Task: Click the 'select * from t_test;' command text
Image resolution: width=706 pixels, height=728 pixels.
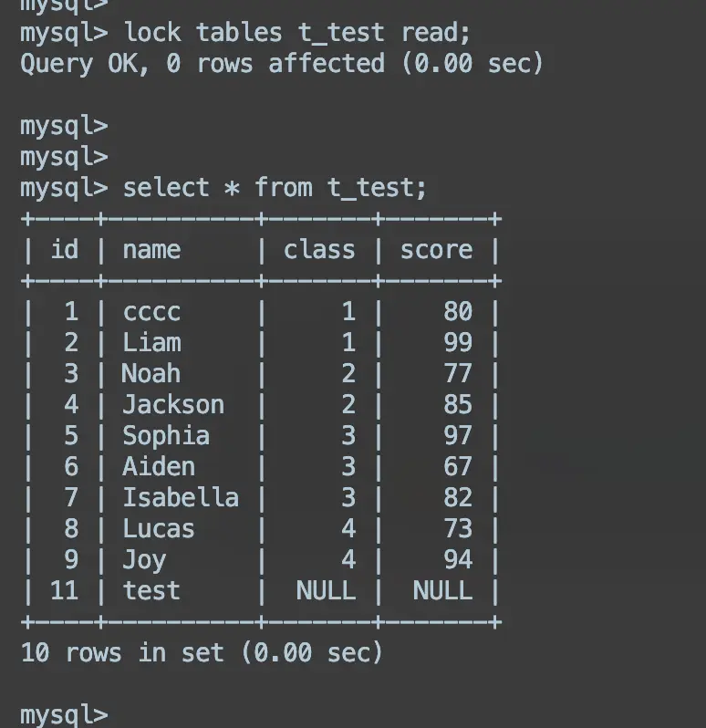Action: tap(275, 188)
